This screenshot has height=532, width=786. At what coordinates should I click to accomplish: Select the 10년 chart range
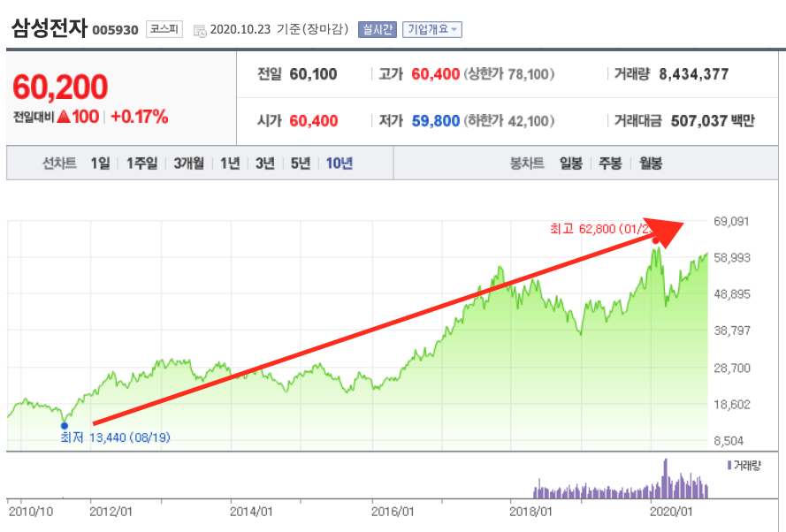point(340,163)
